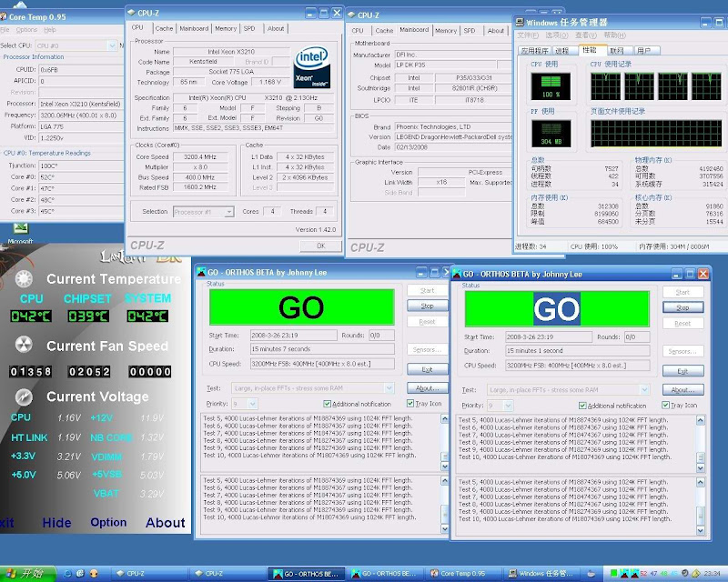
Task: Click the Name field showing Intel Xeon X3210
Action: [x=231, y=52]
